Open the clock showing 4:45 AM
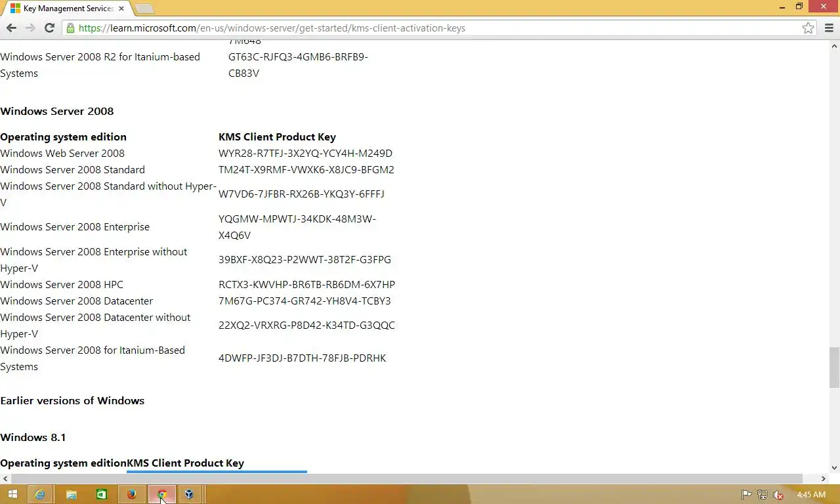 811,495
